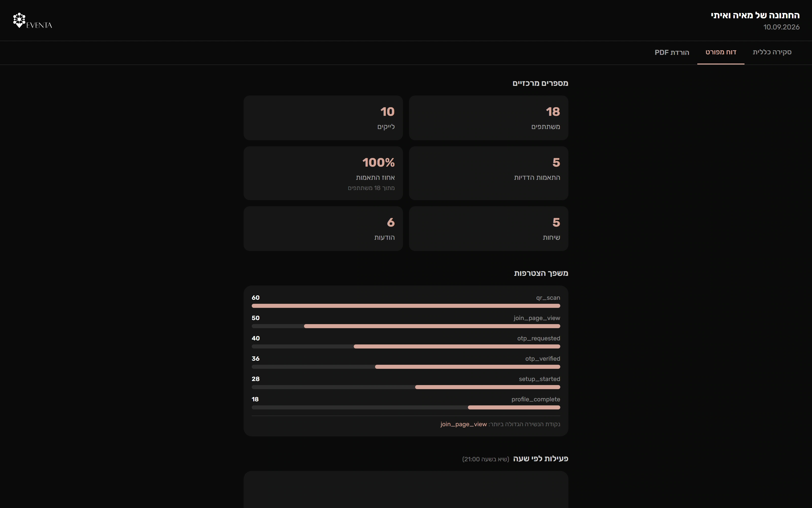Click the qr_scan funnel bar
This screenshot has width=812, height=508.
[406, 306]
